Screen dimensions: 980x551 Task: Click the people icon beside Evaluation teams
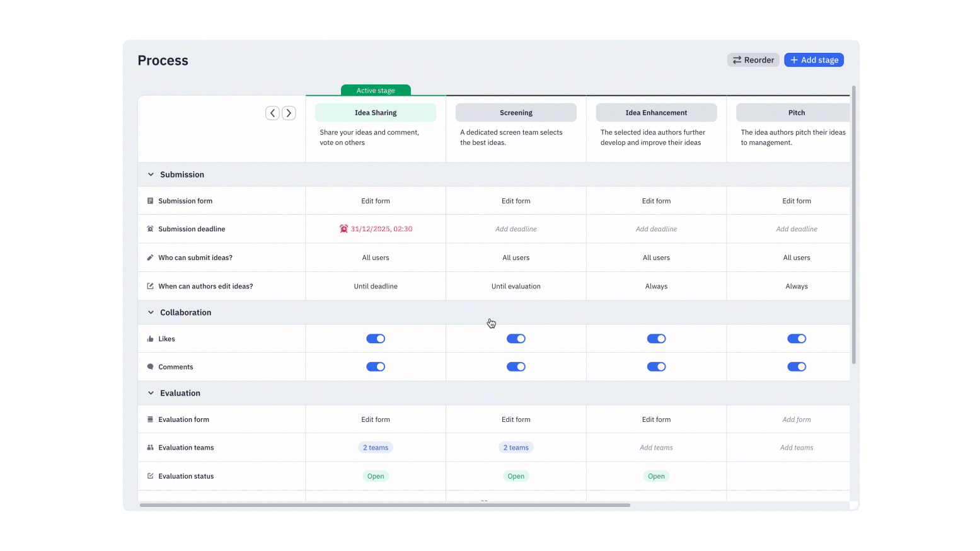[x=150, y=447]
